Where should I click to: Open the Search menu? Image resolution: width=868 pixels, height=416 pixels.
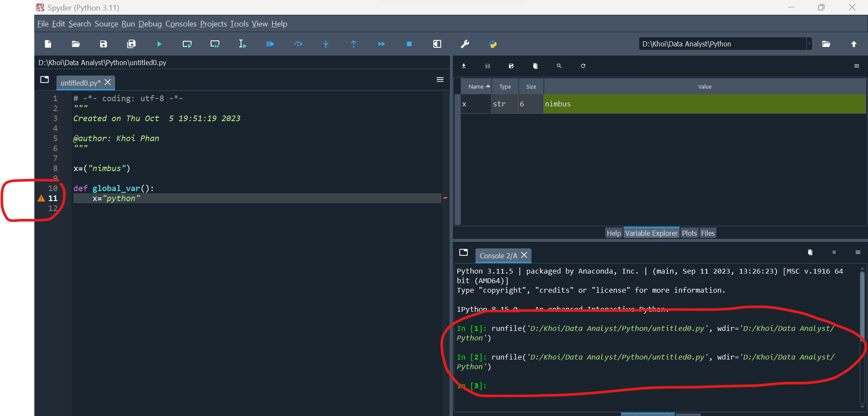tap(80, 24)
